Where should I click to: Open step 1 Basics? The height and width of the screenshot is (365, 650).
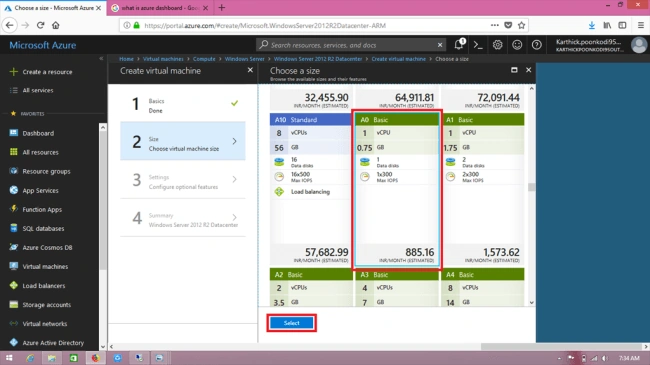(x=183, y=104)
